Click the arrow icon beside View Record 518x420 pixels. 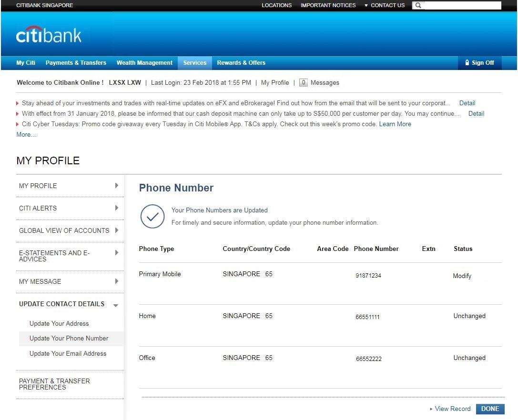pyautogui.click(x=431, y=409)
